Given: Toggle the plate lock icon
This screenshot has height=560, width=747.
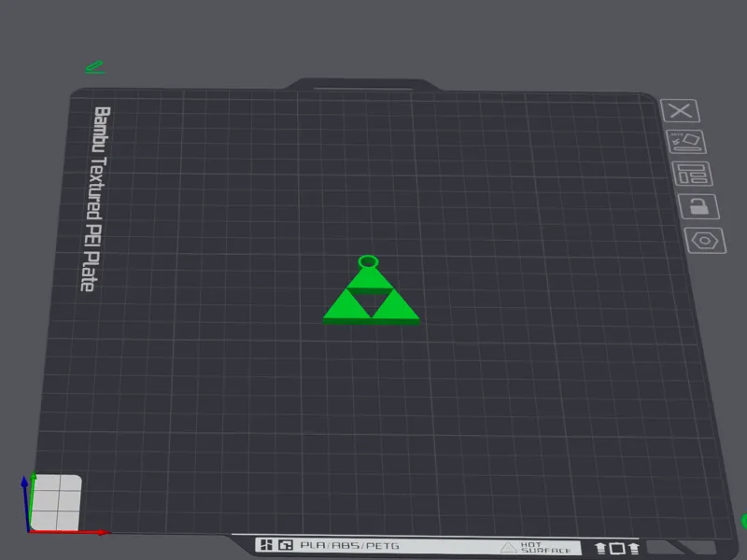Looking at the screenshot, I should 698,206.
